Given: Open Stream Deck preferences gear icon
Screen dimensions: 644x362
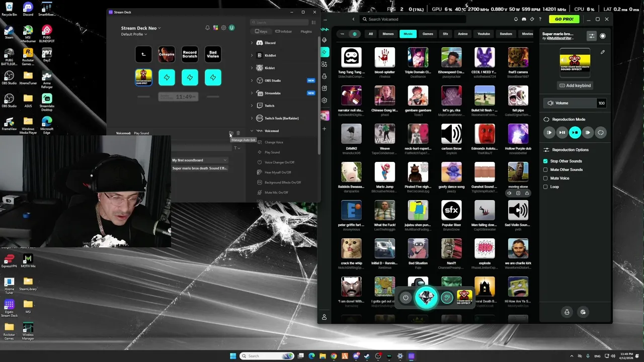Looking at the screenshot, I should 223,28.
